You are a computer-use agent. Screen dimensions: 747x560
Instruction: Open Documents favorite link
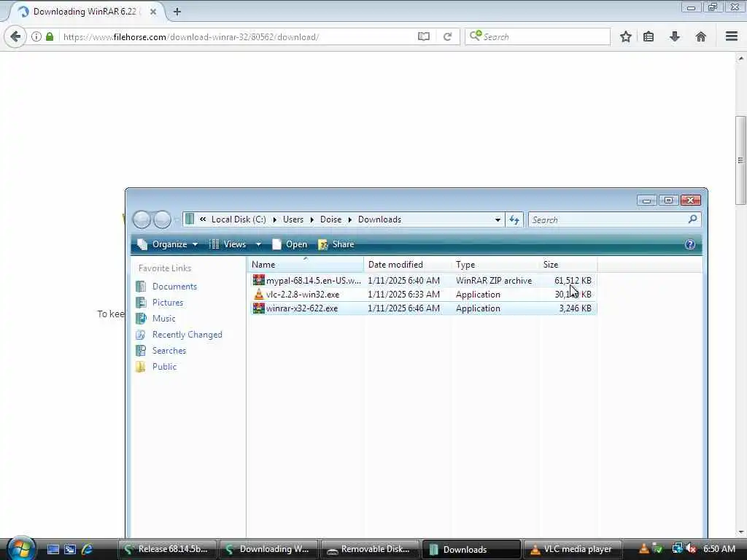pyautogui.click(x=174, y=286)
